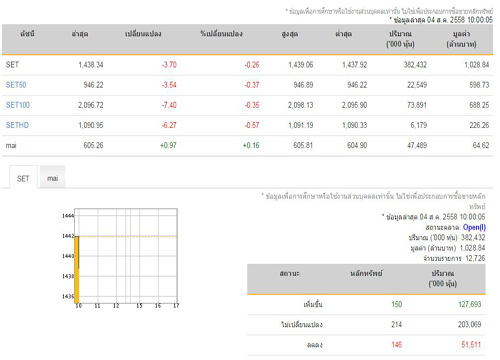Click SET high value 1,439.06
The image size is (500, 360).
pos(301,65)
